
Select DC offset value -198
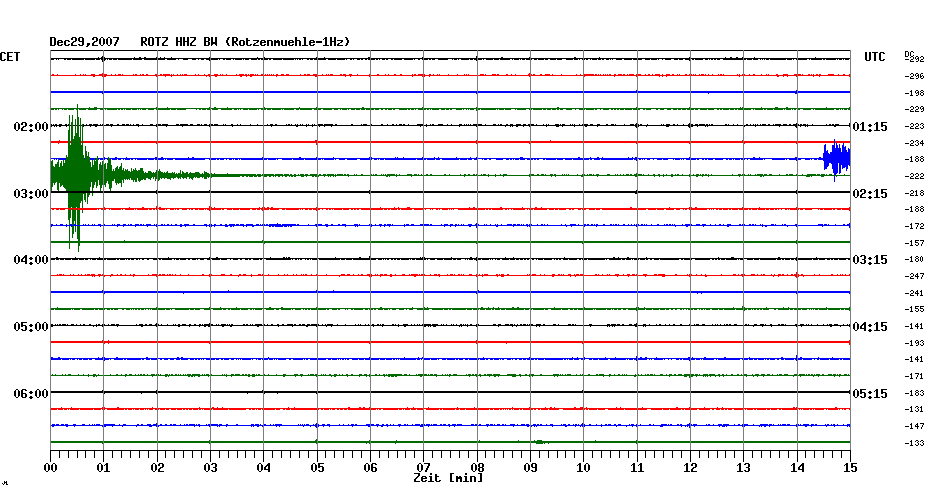[x=914, y=93]
